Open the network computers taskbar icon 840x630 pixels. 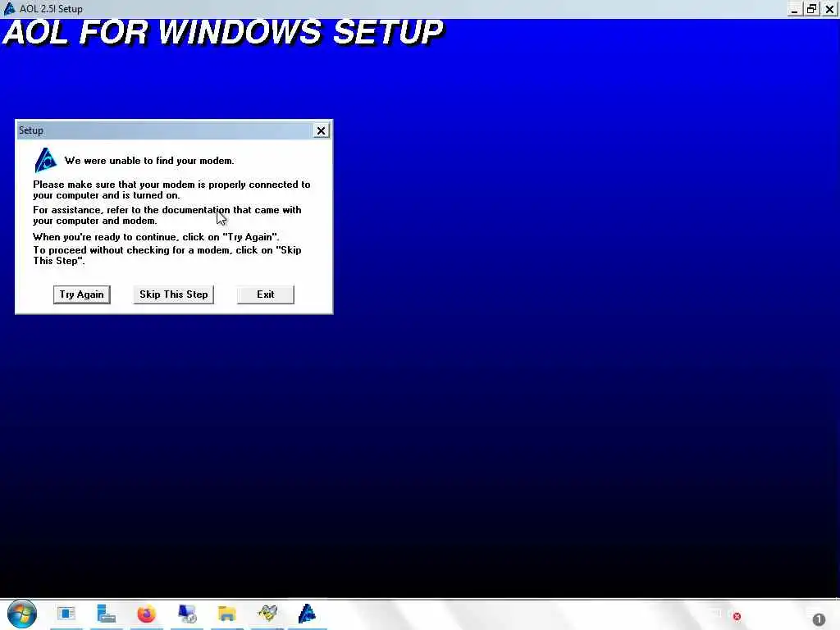(187, 614)
